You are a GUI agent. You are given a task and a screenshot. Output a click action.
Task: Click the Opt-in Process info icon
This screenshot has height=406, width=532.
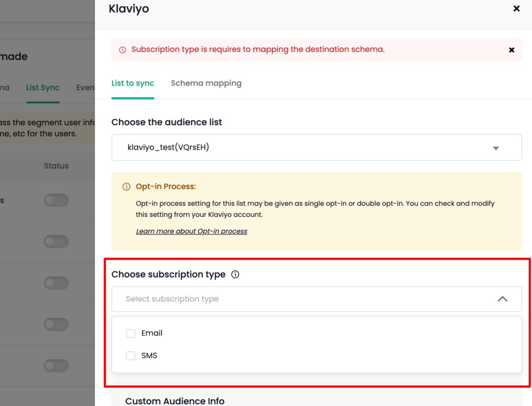126,187
